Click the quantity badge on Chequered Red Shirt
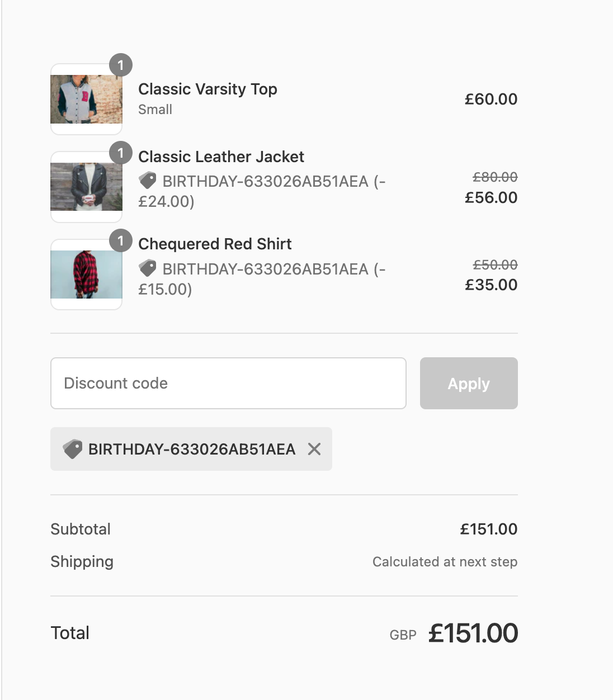613x700 pixels. click(x=120, y=241)
